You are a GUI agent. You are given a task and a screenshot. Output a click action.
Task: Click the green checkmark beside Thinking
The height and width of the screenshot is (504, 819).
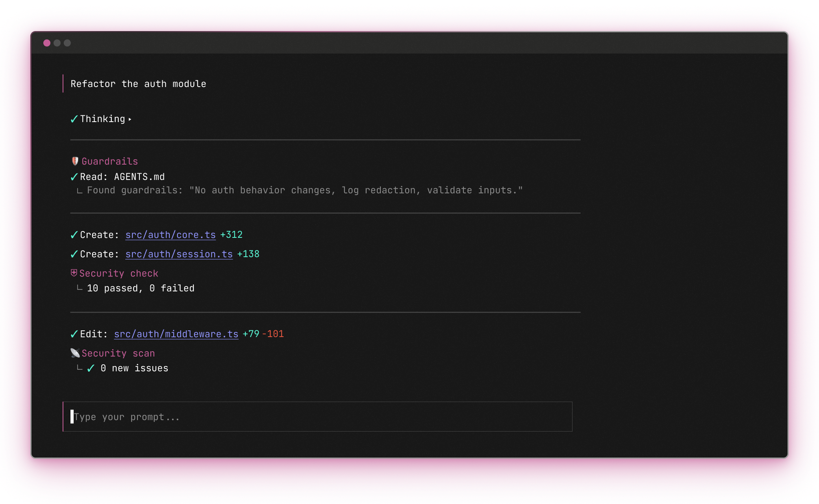pos(74,119)
